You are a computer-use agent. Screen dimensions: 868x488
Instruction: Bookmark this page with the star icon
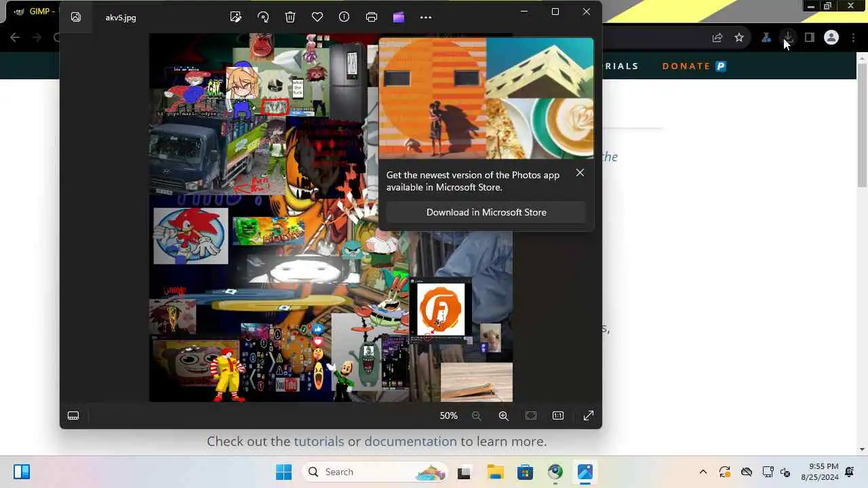click(x=739, y=38)
